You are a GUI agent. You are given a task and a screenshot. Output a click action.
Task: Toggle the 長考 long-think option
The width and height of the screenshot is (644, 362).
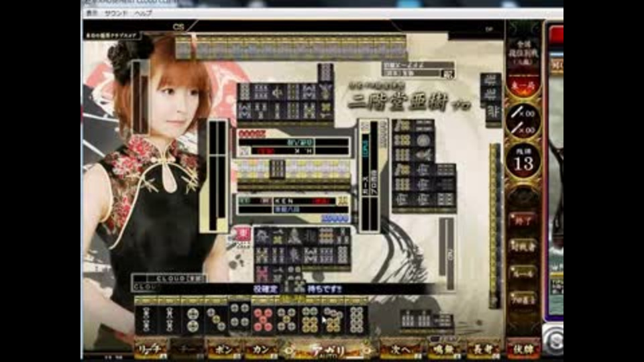484,350
